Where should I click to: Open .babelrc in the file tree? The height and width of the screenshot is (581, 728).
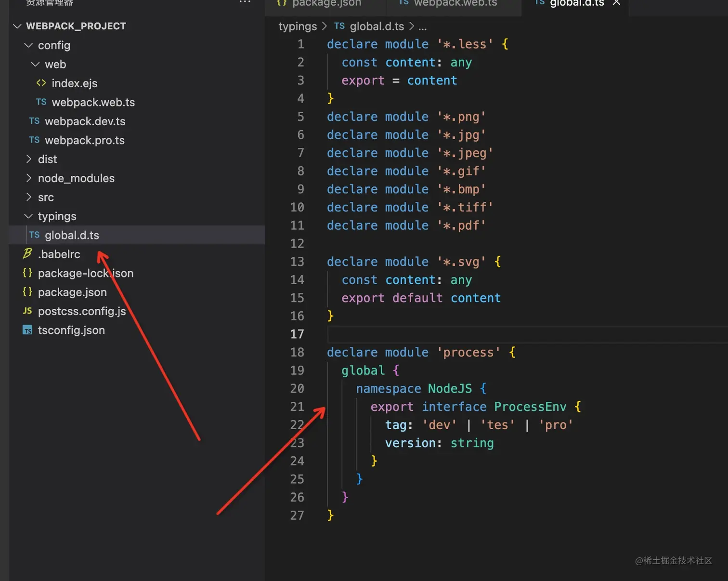coord(59,254)
